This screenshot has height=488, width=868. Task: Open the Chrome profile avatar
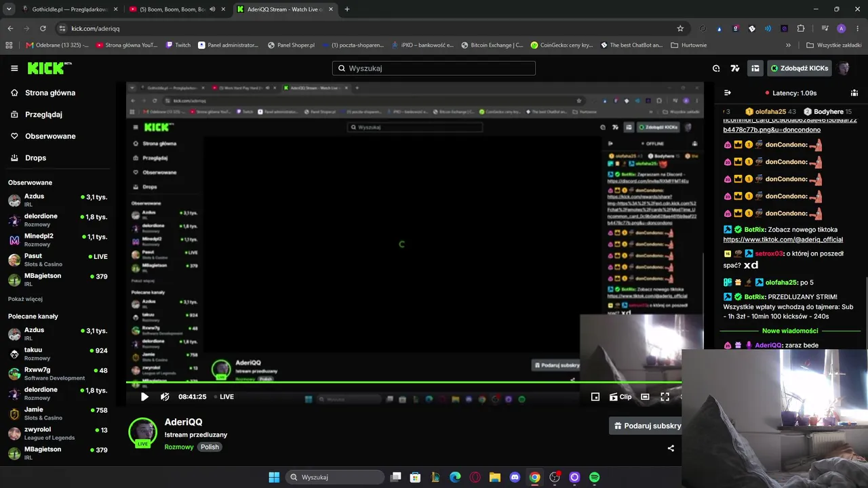point(842,28)
